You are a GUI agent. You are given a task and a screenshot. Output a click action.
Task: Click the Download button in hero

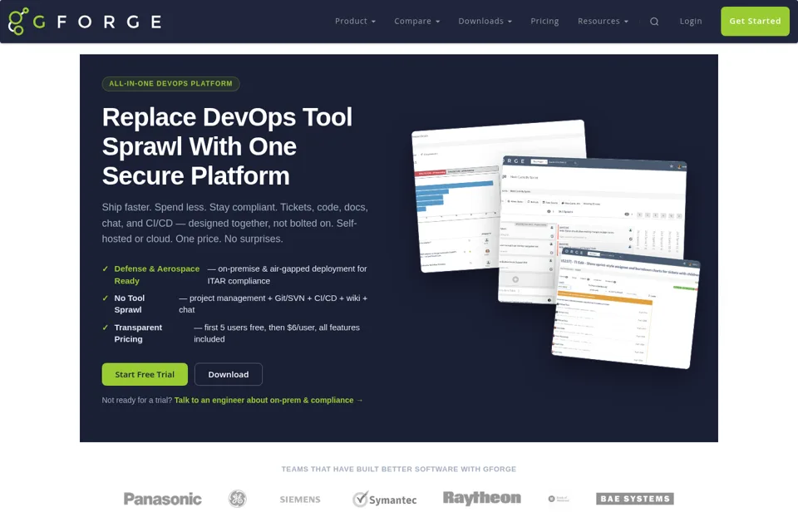(229, 374)
